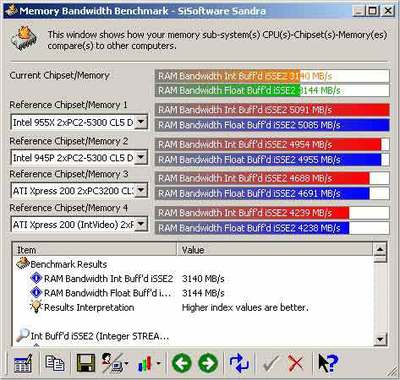
Task: Click the Sandra icon in title bar
Action: click(11, 10)
